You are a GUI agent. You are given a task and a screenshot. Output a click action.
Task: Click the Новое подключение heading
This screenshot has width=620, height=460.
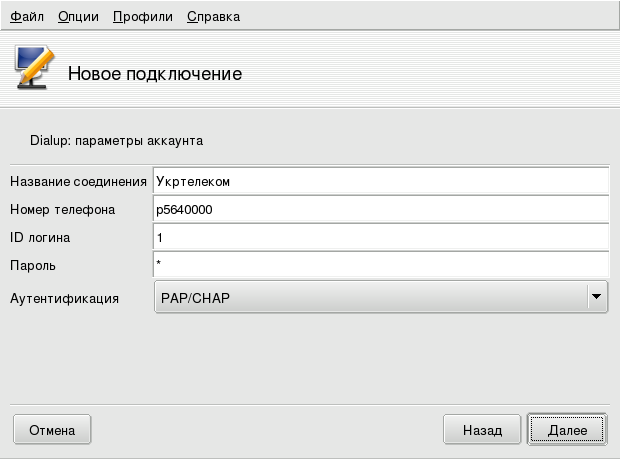pos(154,74)
